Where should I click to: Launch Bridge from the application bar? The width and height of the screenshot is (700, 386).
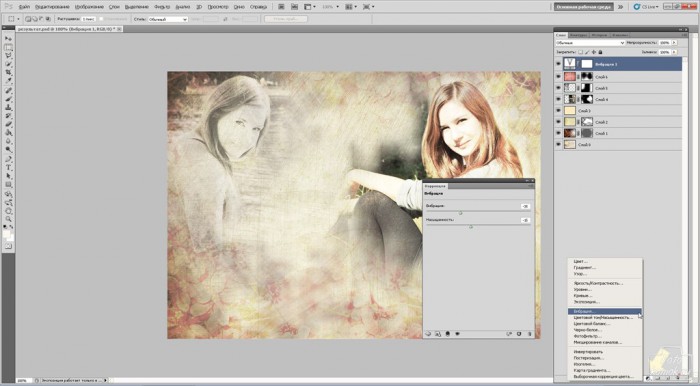281,7
